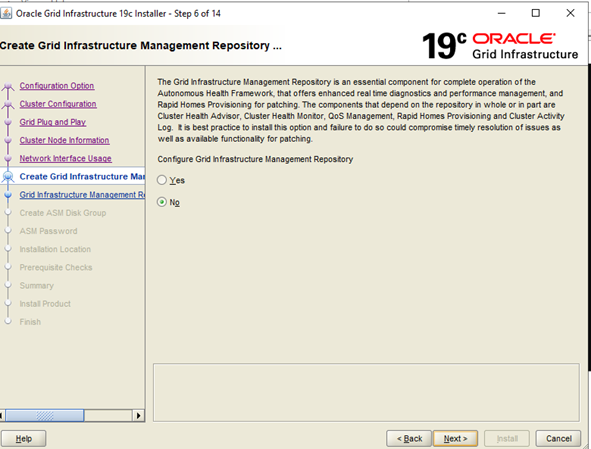Open Grid Infrastructure Management Repository link
Viewport: 591px width, 449px height.
click(x=82, y=195)
